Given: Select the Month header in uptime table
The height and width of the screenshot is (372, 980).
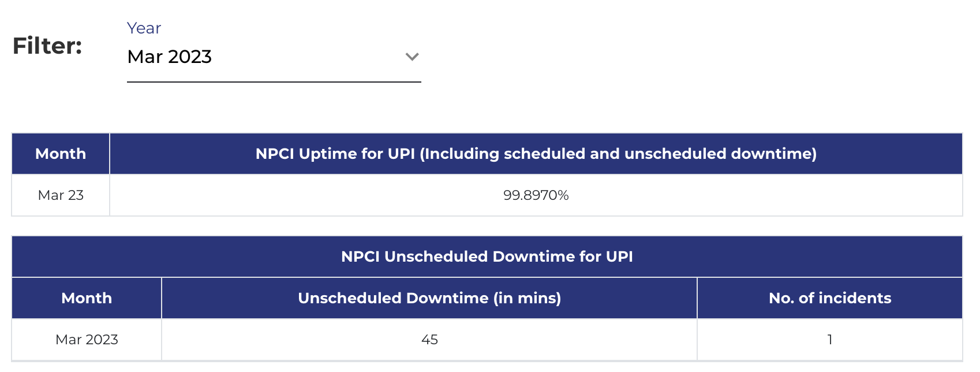Looking at the screenshot, I should pos(61,154).
